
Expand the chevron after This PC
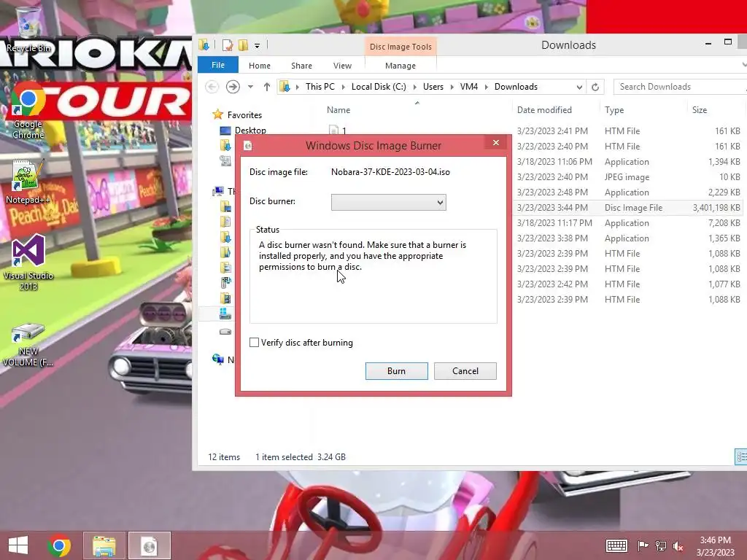[x=343, y=87]
